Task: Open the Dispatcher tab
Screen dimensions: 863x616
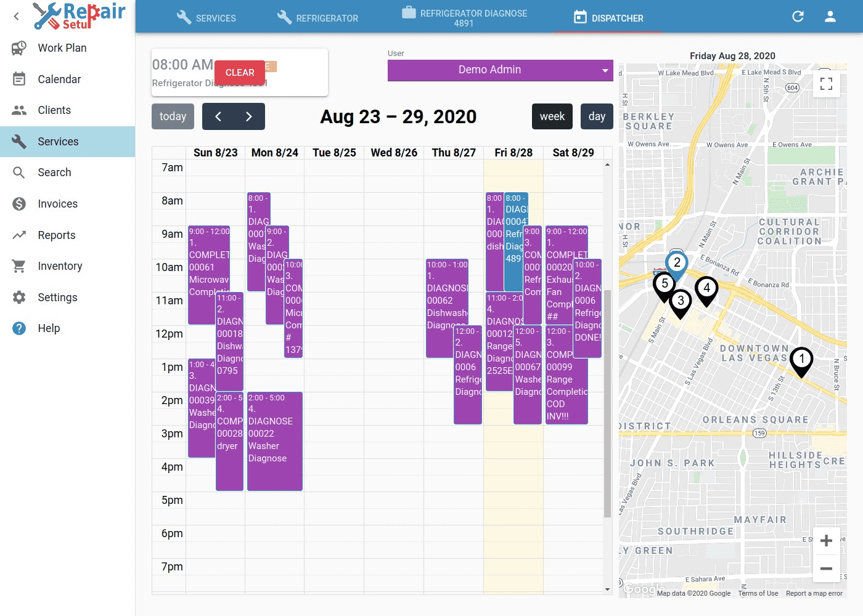Action: 608,18
